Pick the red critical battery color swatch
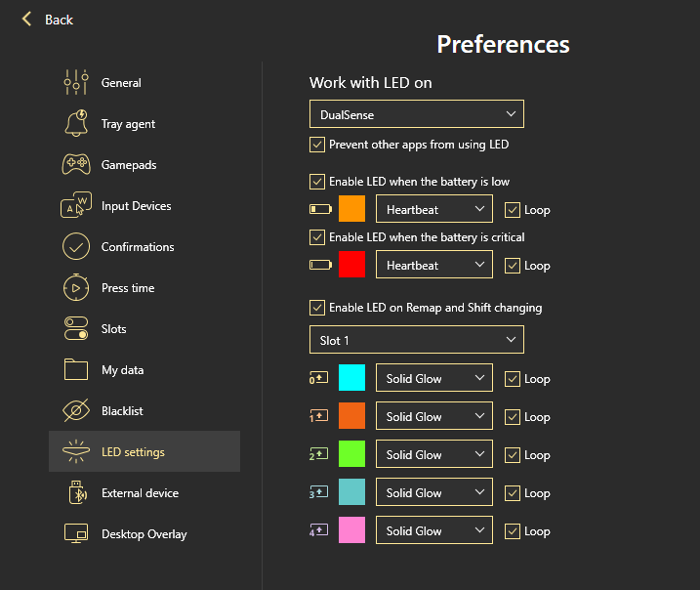This screenshot has width=700, height=590. [351, 265]
